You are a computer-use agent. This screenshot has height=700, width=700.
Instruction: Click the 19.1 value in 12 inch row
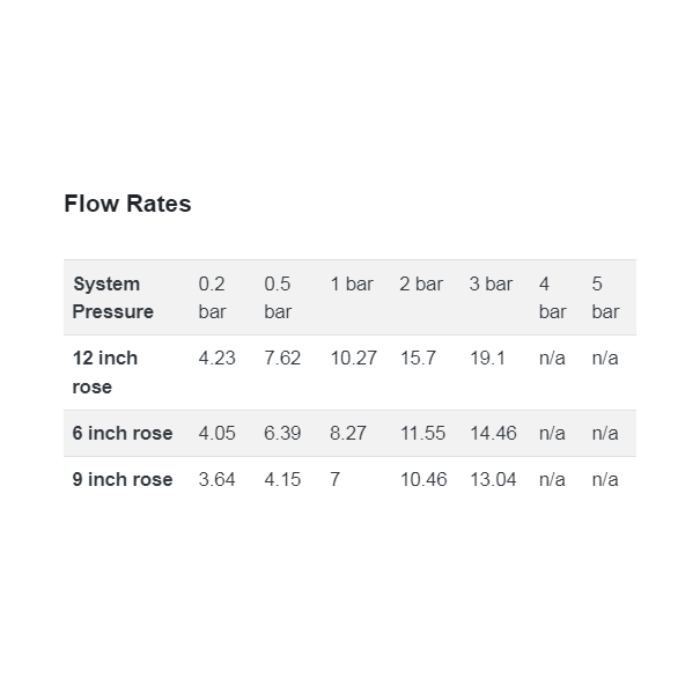488,358
